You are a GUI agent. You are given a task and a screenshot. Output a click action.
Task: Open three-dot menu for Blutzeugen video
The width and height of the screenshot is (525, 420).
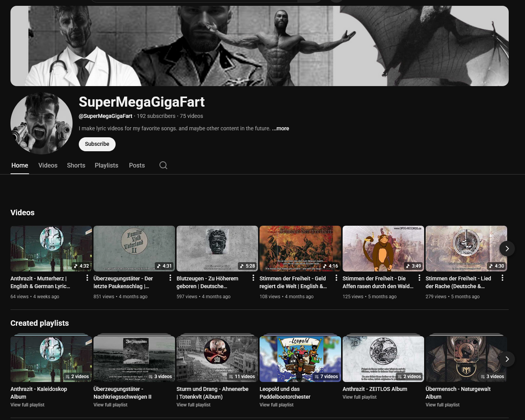tap(253, 278)
